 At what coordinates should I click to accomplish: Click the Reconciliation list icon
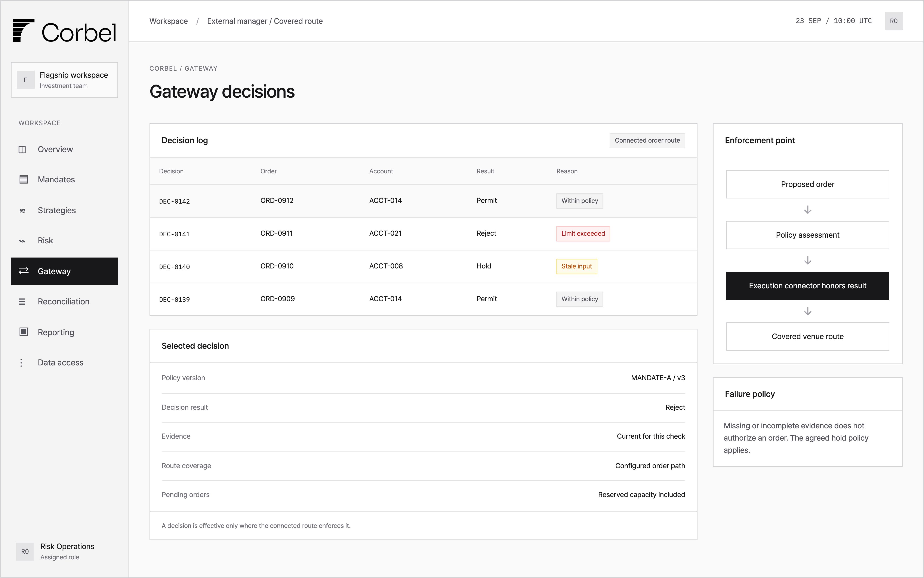[22, 302]
